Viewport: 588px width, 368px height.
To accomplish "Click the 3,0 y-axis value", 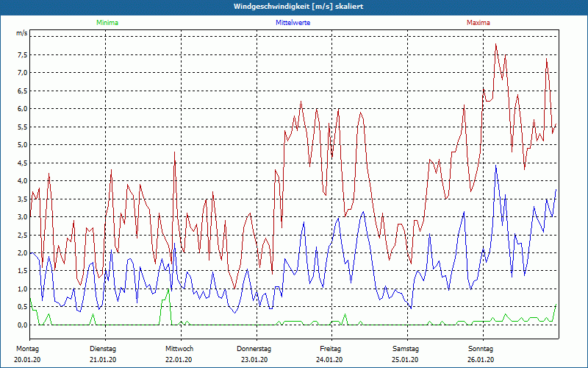I will [23, 217].
